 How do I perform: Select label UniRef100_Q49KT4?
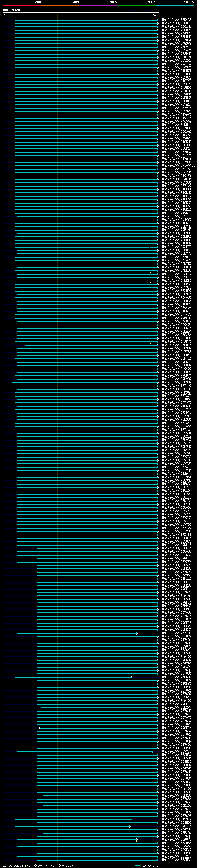coord(177,213)
